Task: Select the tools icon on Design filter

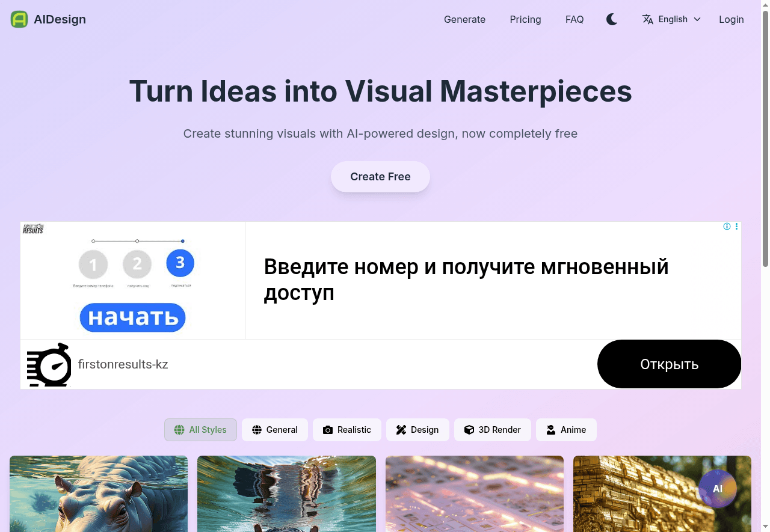Action: (401, 429)
